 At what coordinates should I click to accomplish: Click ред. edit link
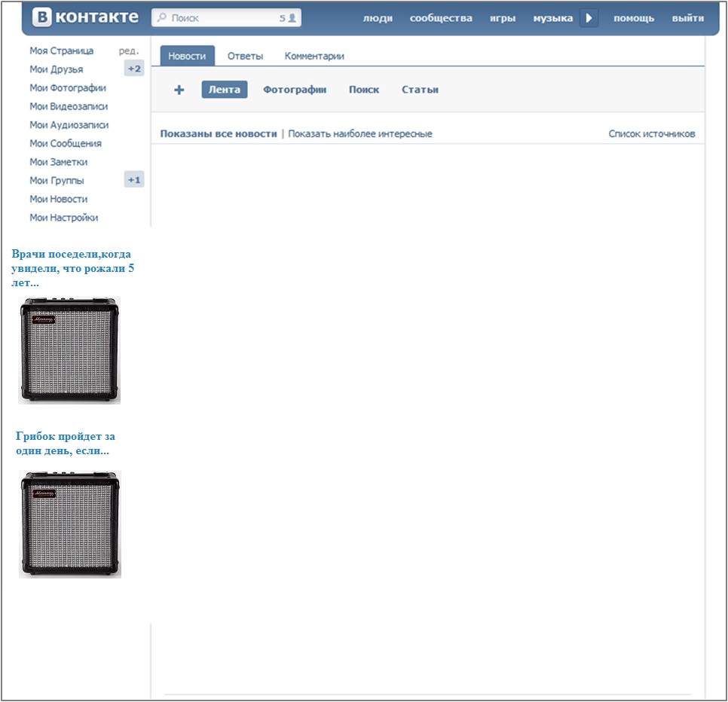(129, 50)
